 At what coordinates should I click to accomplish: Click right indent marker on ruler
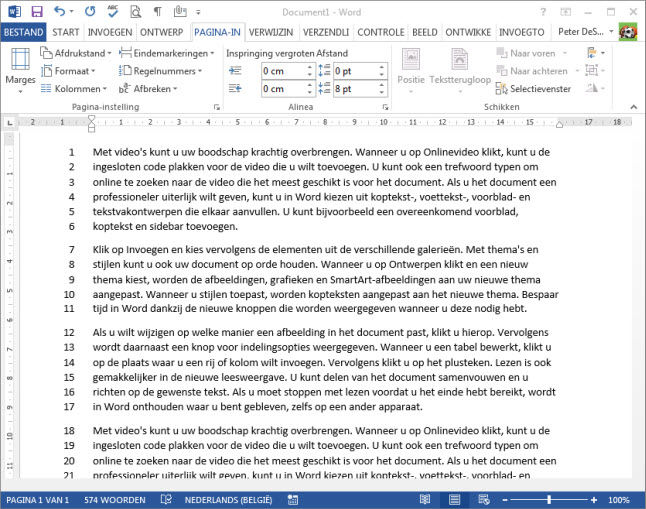(x=559, y=124)
